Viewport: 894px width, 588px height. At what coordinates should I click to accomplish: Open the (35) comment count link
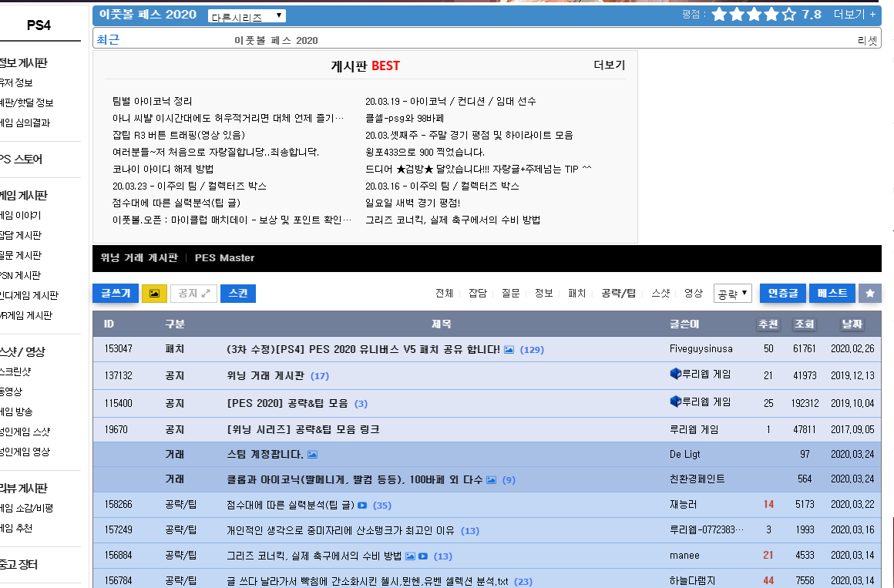pos(382,506)
